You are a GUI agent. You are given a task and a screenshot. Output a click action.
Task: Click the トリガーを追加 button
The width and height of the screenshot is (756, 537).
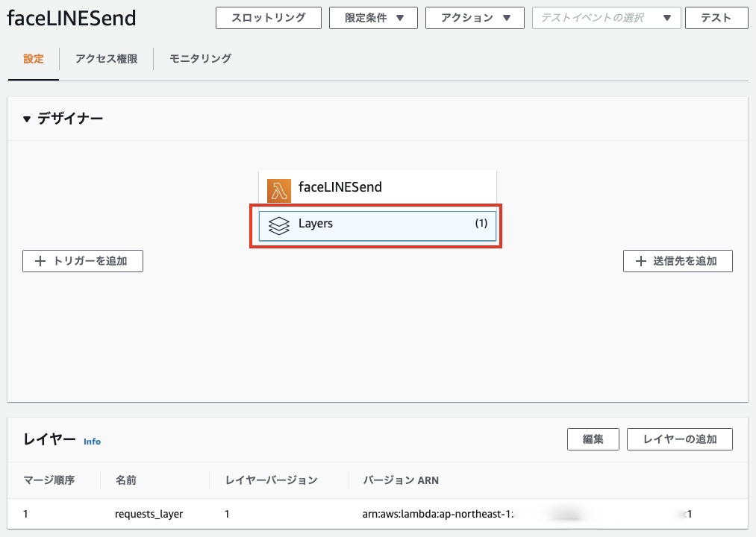point(82,261)
